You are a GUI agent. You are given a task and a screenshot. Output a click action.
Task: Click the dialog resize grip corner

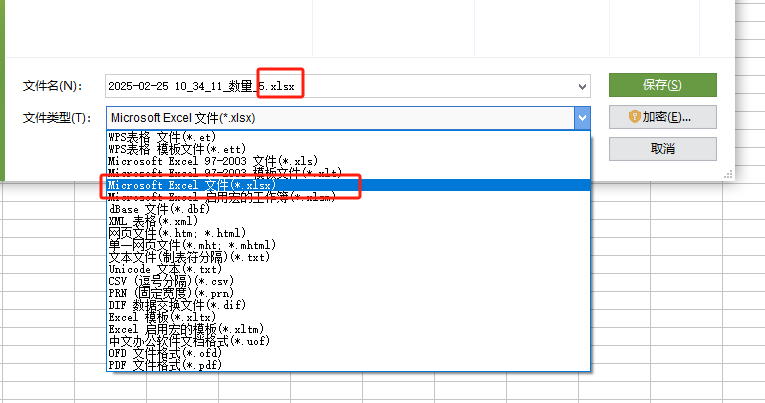point(728,175)
